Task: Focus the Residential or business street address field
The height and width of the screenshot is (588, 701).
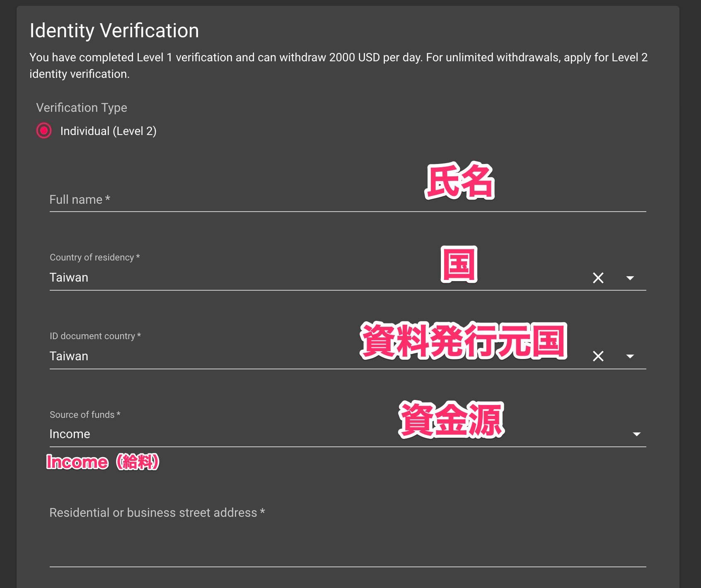Action: [347, 538]
